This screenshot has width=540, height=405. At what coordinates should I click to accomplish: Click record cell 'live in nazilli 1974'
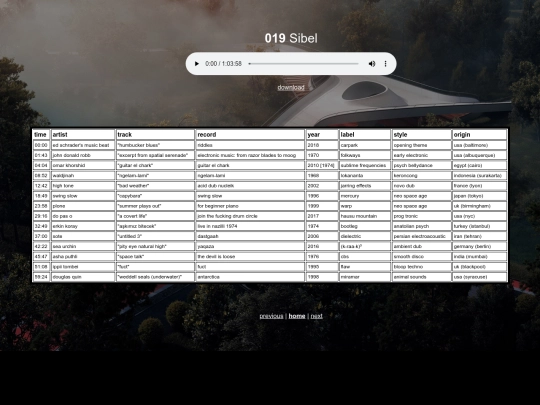tap(250, 226)
